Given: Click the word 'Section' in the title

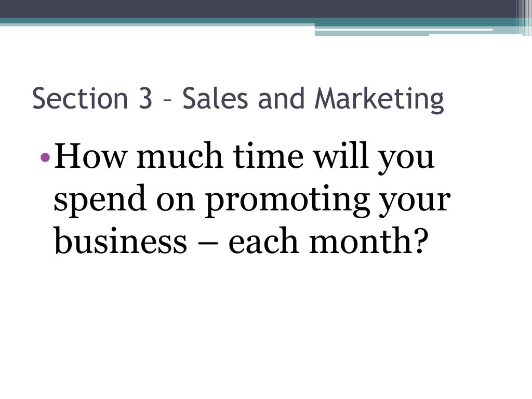Looking at the screenshot, I should pyautogui.click(x=80, y=98).
